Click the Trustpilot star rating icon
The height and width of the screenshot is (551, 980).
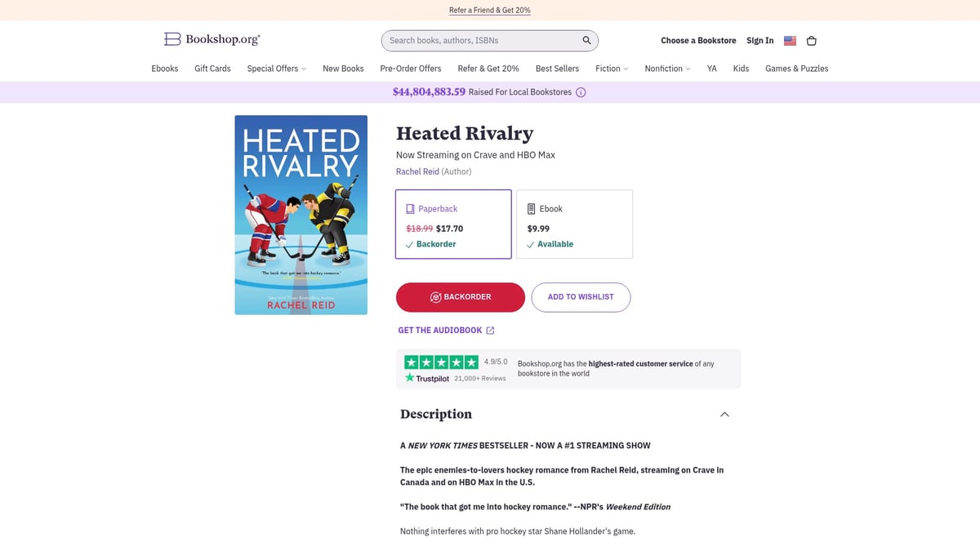point(441,361)
